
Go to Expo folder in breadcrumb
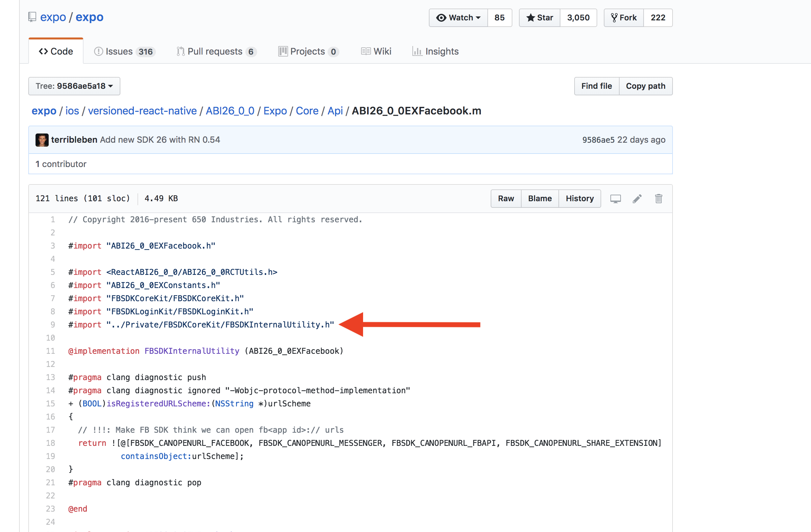(x=275, y=111)
